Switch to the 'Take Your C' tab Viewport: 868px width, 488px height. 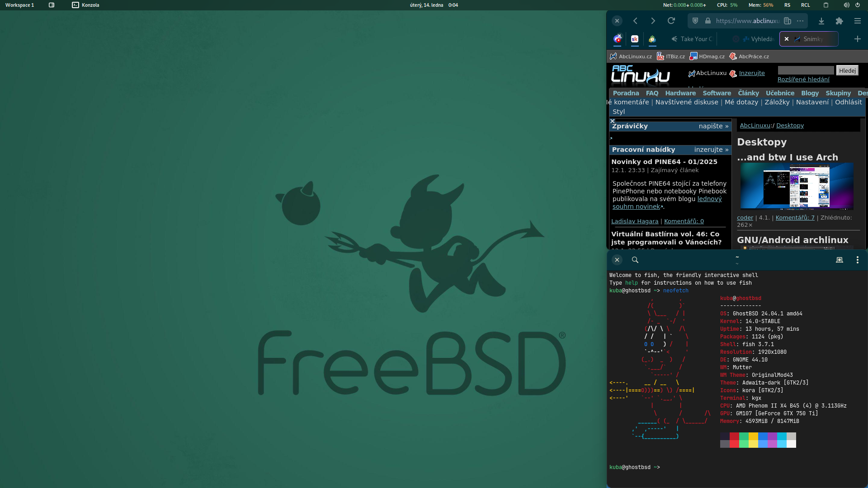691,39
